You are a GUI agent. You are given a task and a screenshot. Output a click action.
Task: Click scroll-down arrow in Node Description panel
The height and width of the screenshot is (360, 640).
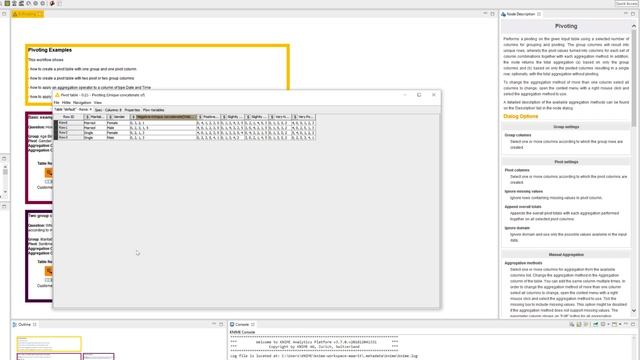pos(633,311)
